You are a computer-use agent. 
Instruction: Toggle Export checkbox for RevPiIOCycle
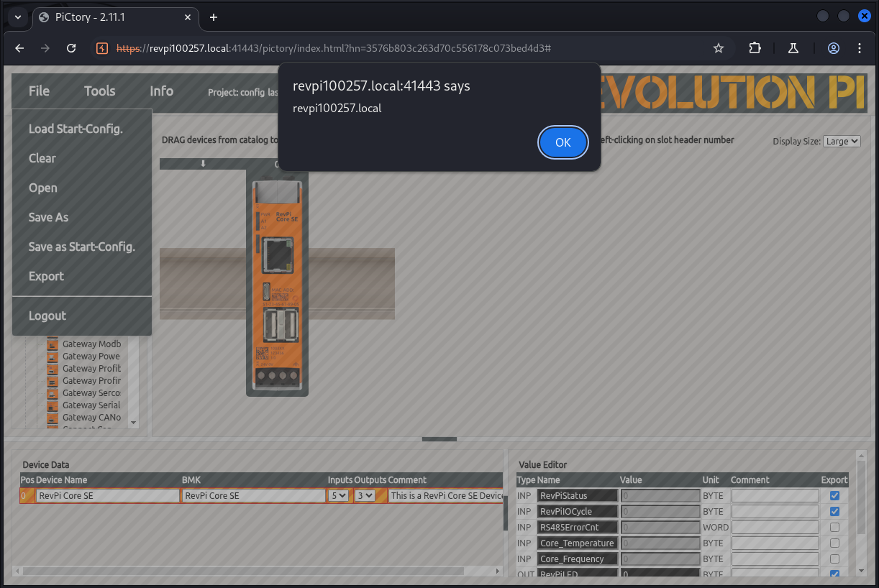(834, 512)
